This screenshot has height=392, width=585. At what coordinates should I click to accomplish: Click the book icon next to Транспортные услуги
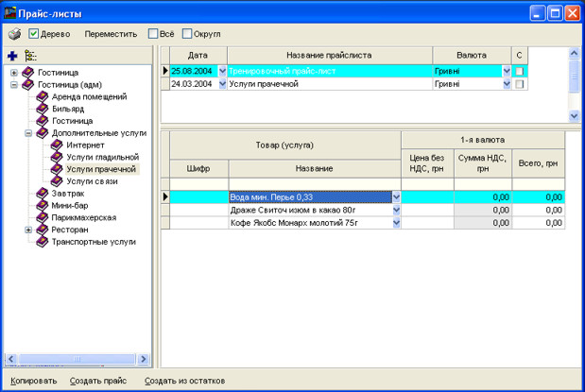tap(42, 242)
